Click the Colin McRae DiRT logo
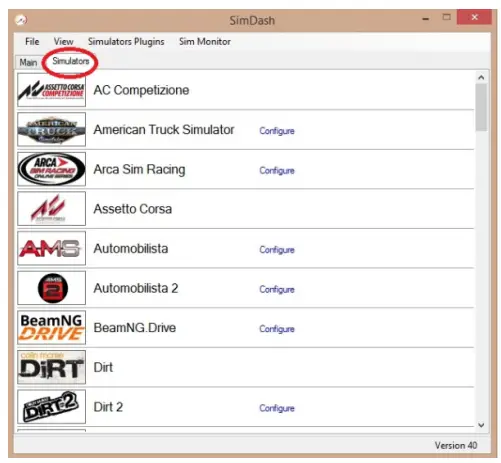501x463 pixels. click(x=51, y=367)
